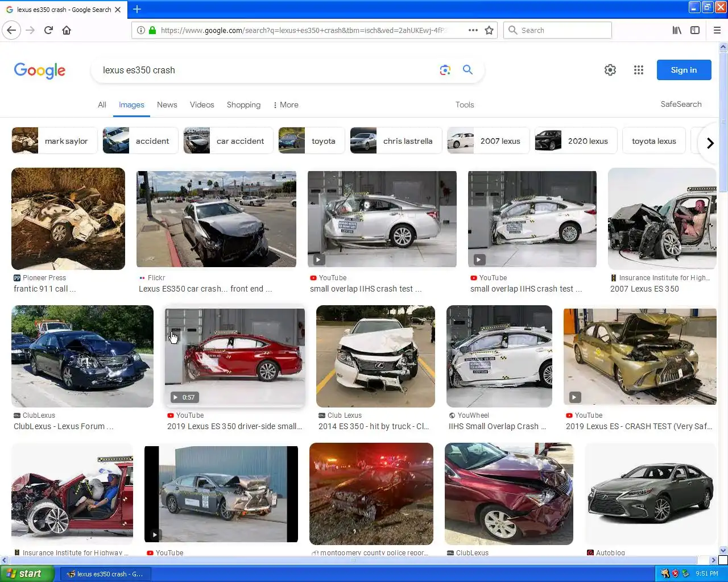Open the browser home page

67,30
